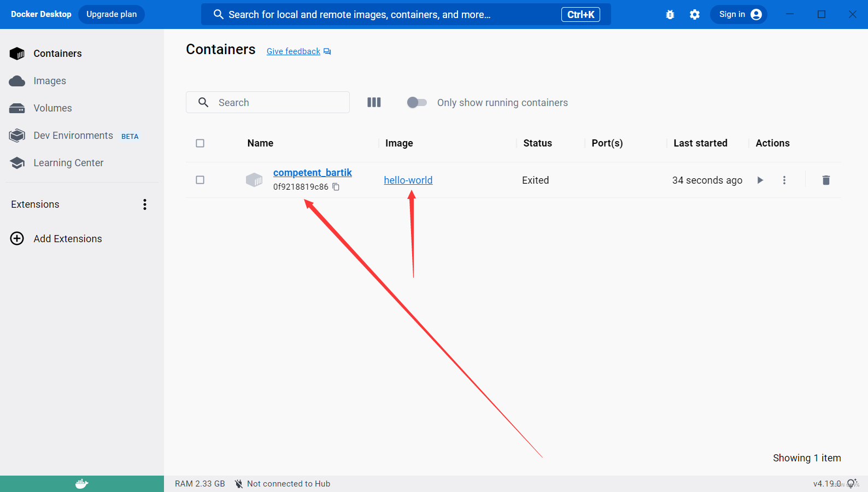Open Volumes in the sidebar

[82, 108]
